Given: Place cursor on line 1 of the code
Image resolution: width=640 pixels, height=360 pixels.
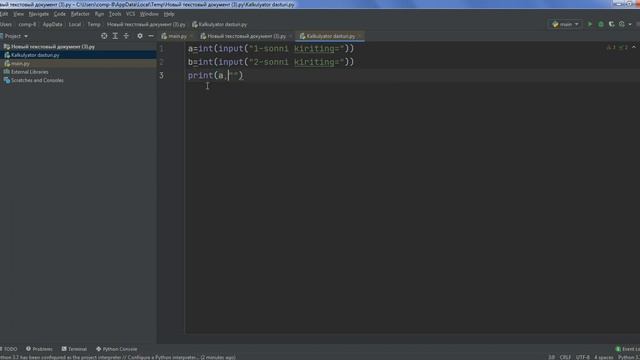Looking at the screenshot, I should [x=271, y=49].
